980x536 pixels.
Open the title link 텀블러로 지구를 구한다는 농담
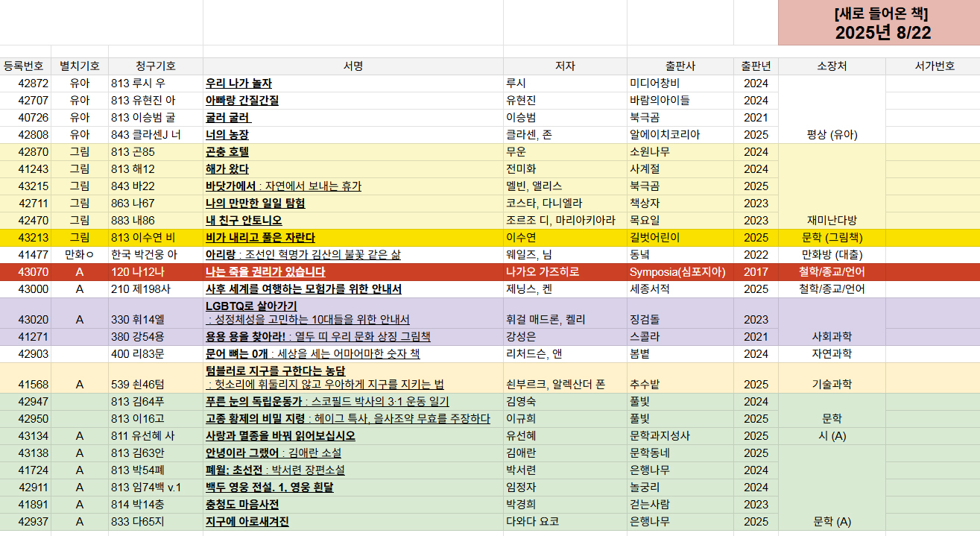276,371
